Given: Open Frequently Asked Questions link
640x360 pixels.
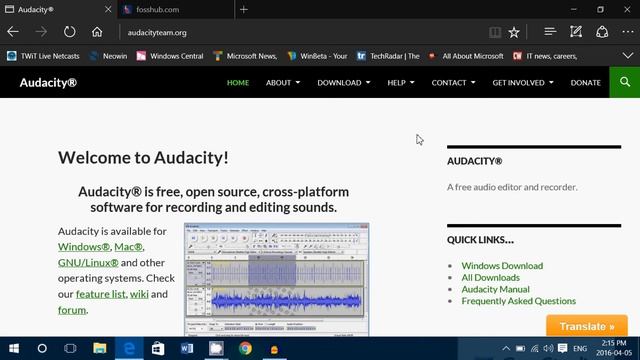Looking at the screenshot, I should pyautogui.click(x=518, y=301).
